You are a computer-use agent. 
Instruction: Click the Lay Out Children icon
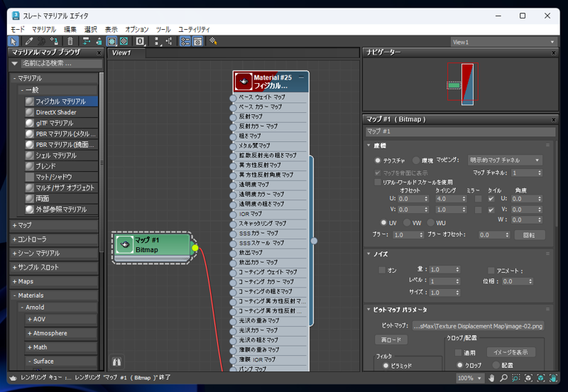[x=169, y=41]
